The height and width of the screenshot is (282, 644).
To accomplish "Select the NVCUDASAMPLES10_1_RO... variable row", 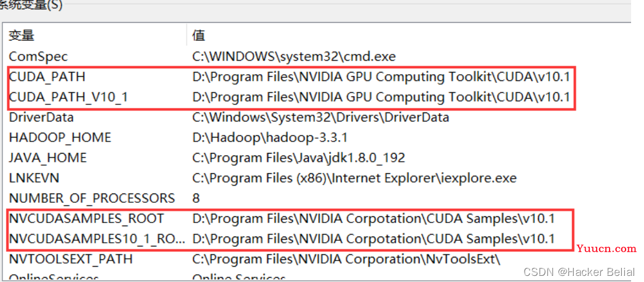I will (316, 239).
